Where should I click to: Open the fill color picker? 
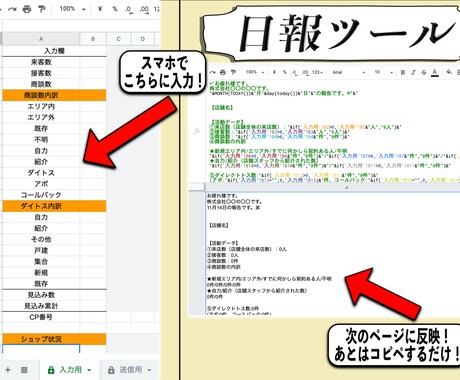click(449, 72)
